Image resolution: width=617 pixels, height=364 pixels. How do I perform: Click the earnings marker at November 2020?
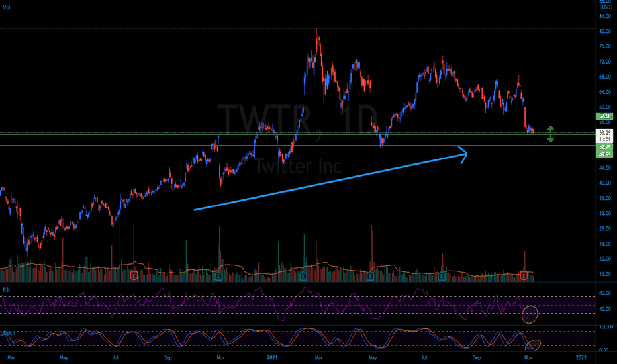point(218,276)
